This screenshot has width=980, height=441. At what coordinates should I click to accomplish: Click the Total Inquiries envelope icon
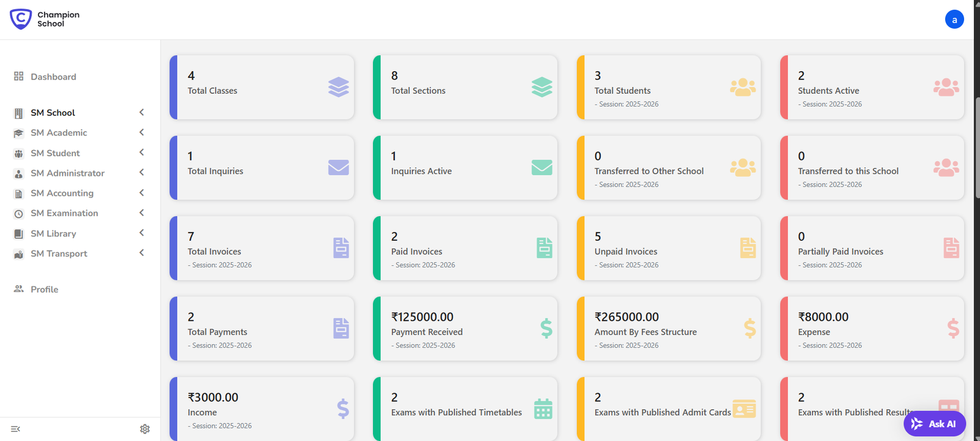(338, 167)
